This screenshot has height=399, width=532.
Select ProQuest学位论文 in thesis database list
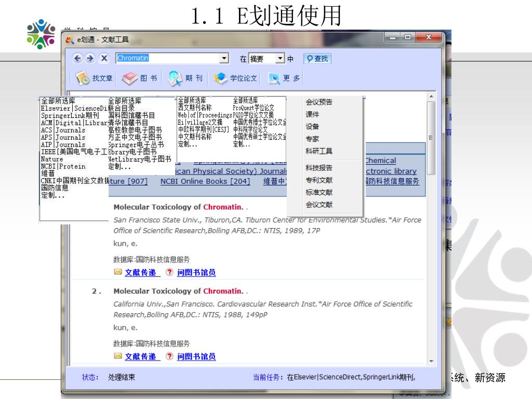(254, 108)
